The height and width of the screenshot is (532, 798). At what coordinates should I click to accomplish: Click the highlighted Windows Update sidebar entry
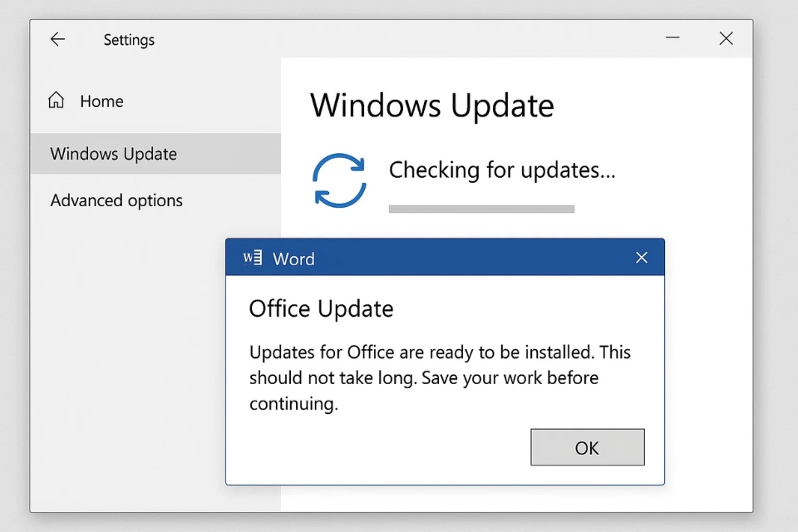point(113,154)
